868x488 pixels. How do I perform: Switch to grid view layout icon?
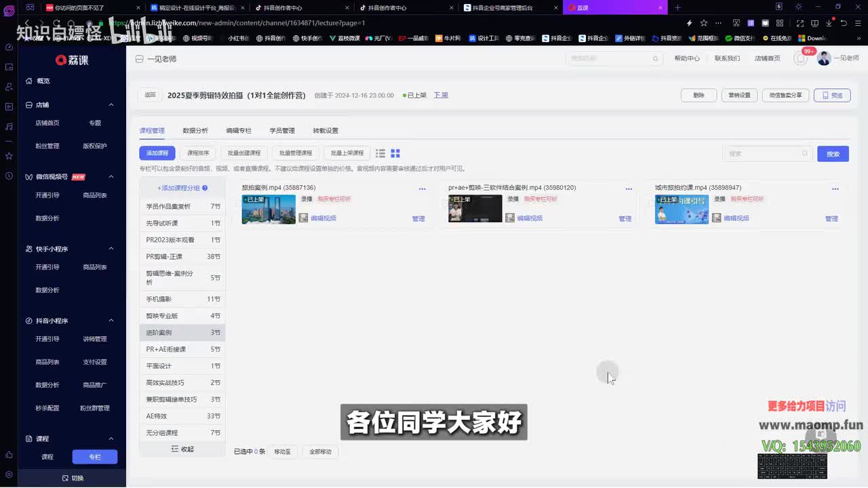click(x=395, y=153)
